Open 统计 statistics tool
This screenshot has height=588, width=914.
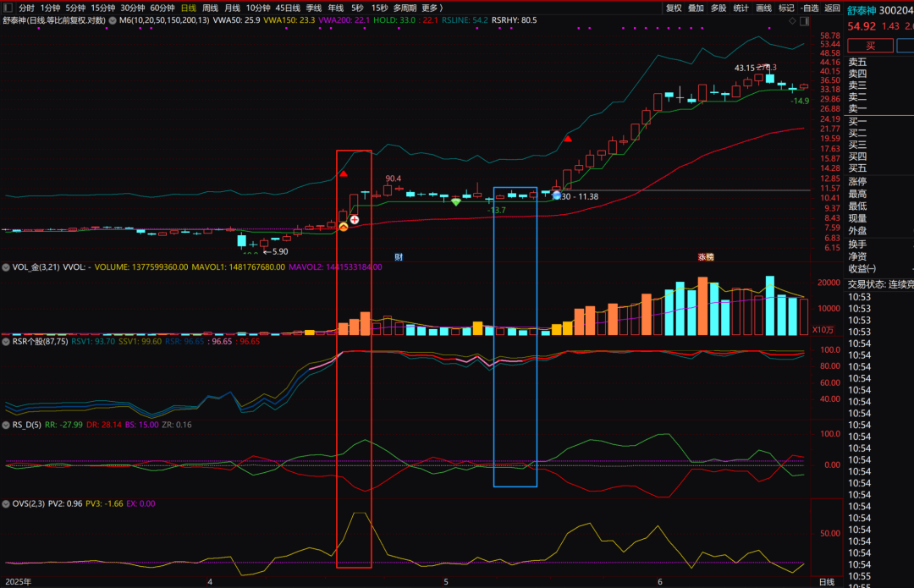tap(741, 8)
